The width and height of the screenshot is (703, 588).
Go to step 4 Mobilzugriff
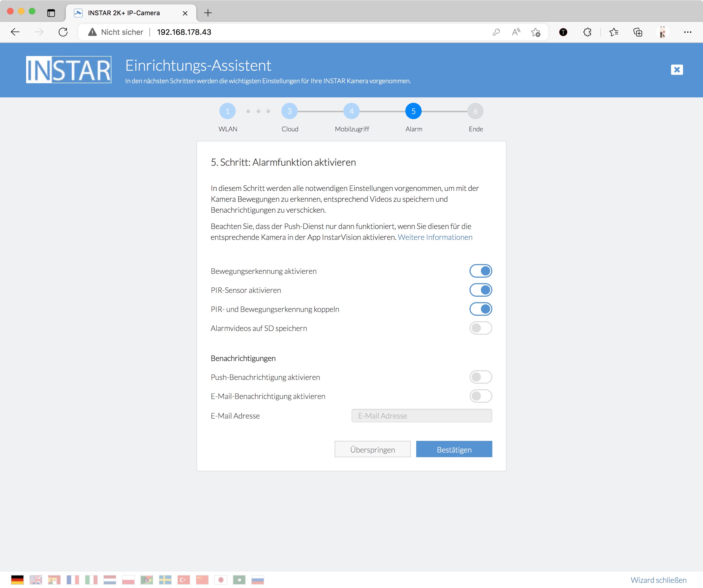tap(351, 111)
